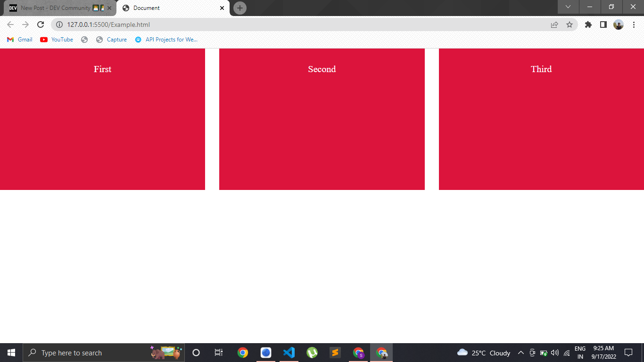
Task: Select the Document tab
Action: coord(173,8)
